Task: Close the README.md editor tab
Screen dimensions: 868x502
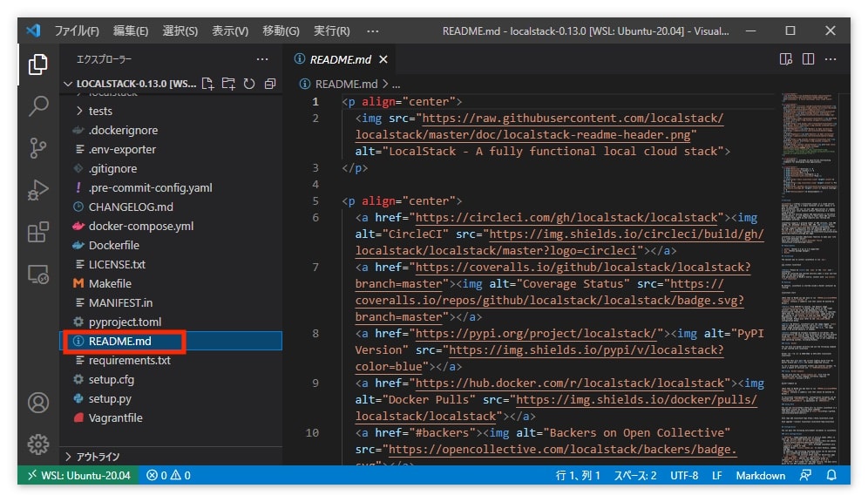Action: click(383, 59)
